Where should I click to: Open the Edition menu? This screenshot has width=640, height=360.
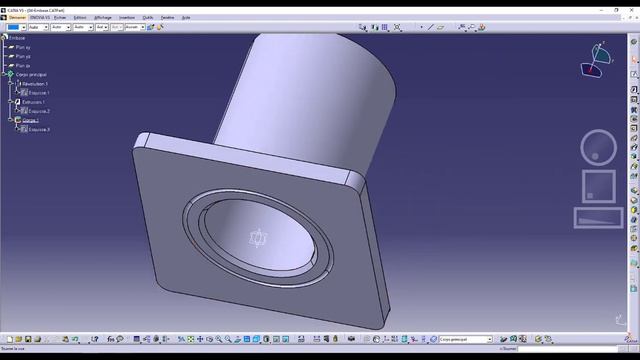(80, 18)
